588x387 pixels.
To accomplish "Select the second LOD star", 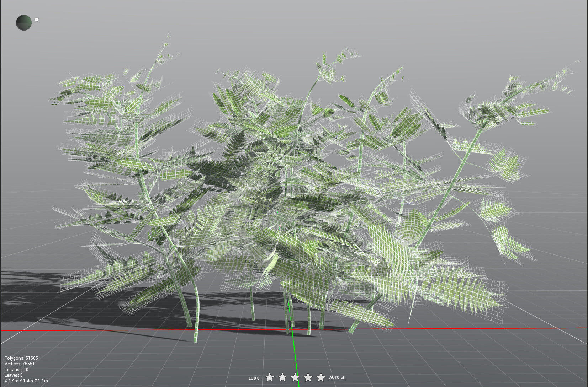I will [282, 377].
